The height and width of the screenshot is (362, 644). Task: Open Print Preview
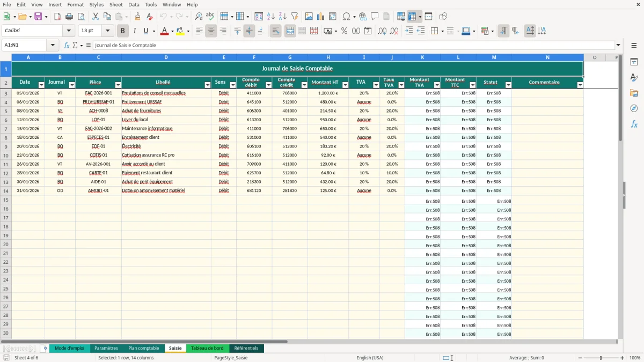point(81,17)
